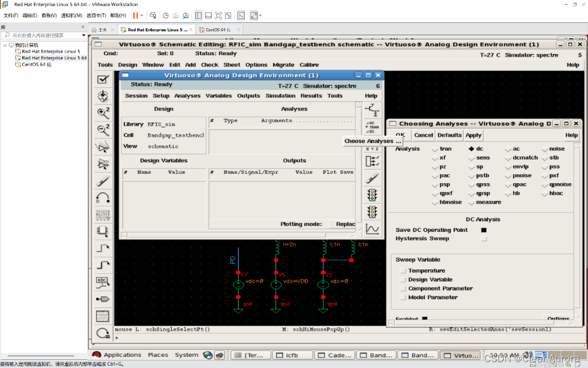Click the ADE horizontal scrollbar
The height and width of the screenshot is (368, 588).
click(238, 235)
